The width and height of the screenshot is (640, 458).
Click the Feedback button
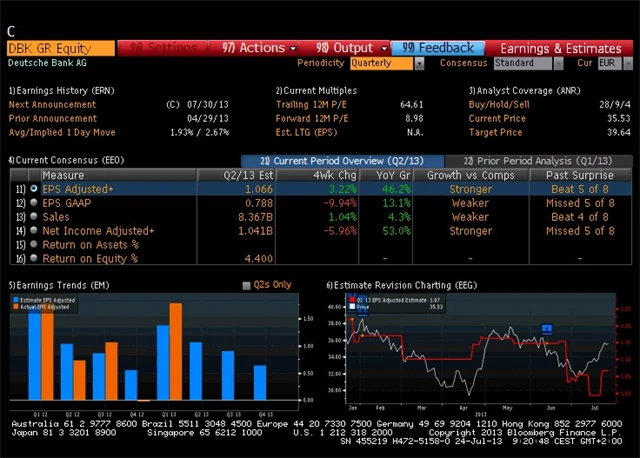click(x=438, y=47)
